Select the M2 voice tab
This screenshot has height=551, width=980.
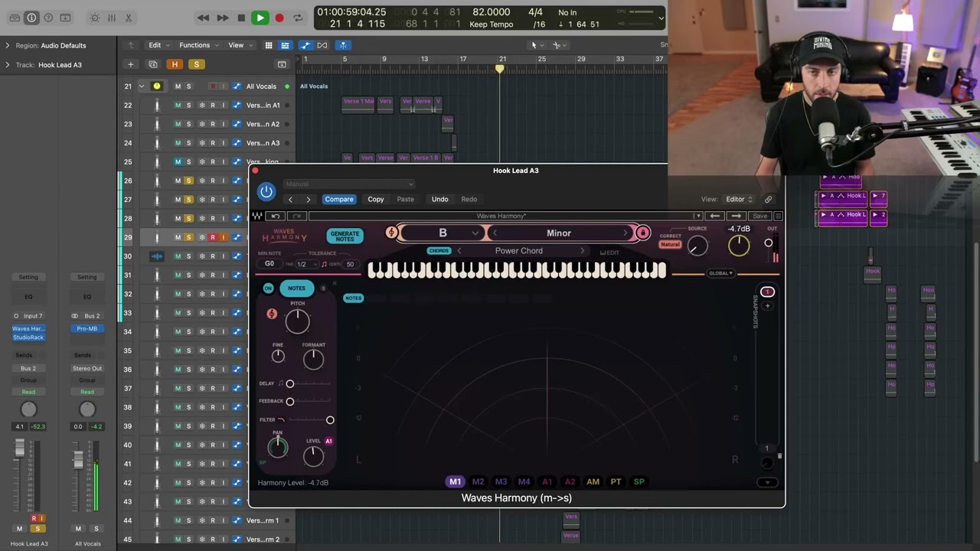478,482
